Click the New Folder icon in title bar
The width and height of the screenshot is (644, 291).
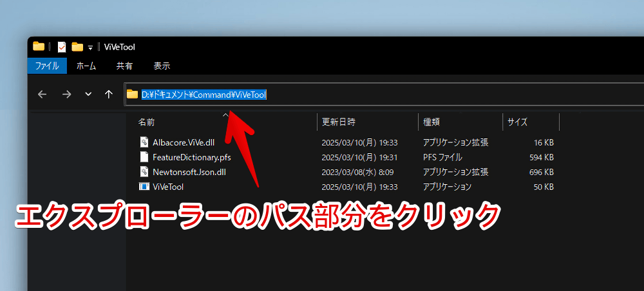pos(77,47)
